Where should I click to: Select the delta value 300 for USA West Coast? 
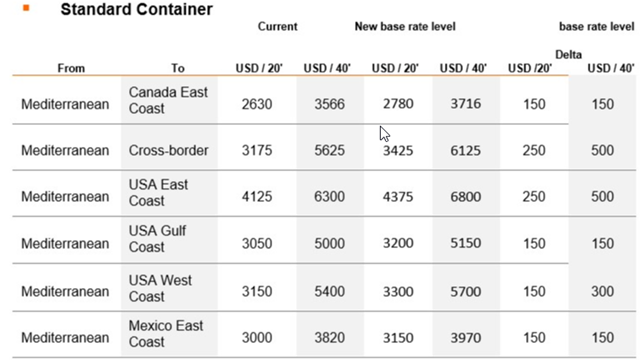click(x=602, y=291)
